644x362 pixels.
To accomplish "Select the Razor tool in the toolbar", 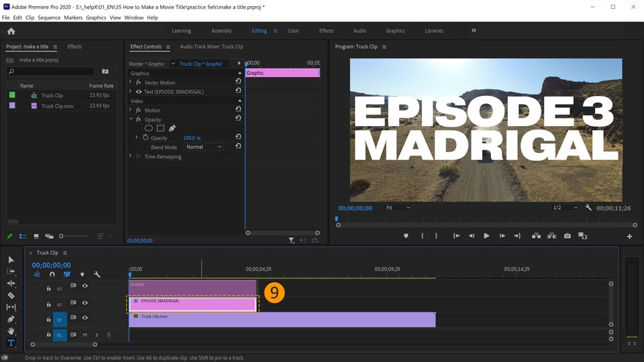I will [11, 295].
